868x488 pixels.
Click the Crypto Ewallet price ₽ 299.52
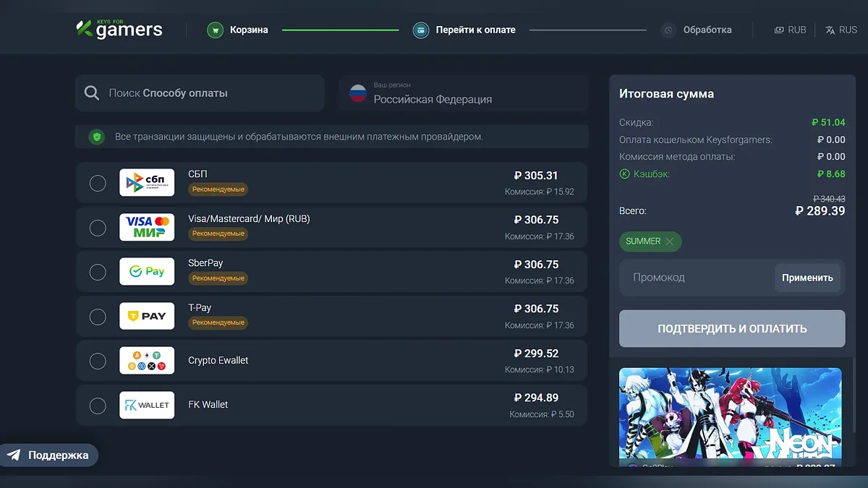(536, 354)
